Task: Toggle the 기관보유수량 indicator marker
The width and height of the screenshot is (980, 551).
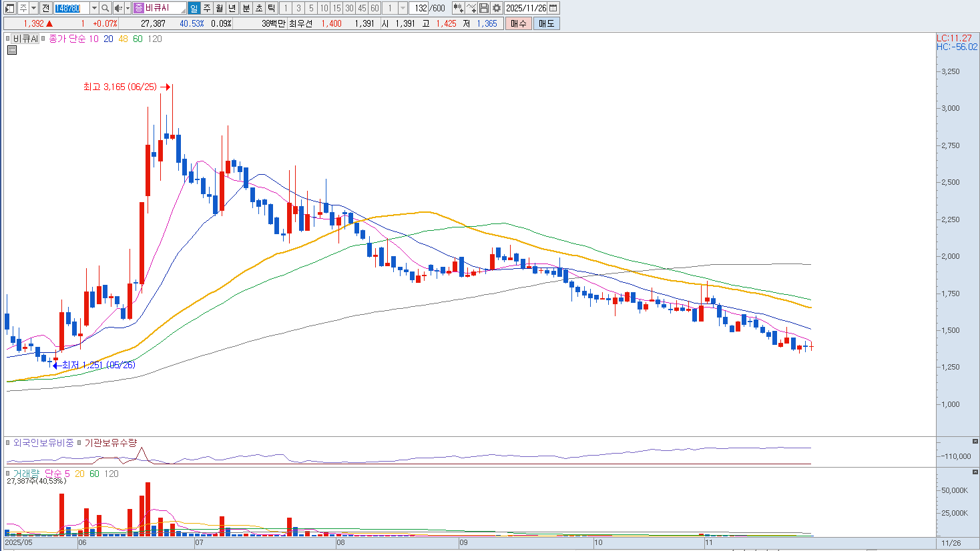Action: (x=79, y=443)
